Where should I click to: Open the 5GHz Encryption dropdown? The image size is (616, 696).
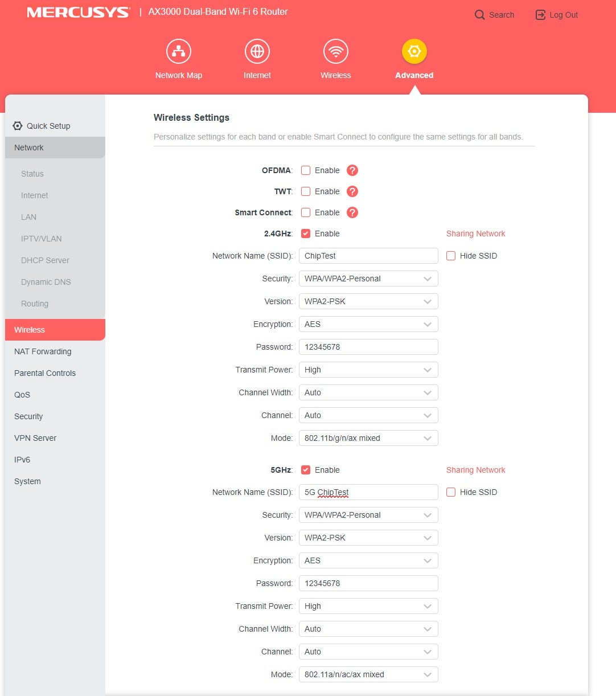click(368, 560)
